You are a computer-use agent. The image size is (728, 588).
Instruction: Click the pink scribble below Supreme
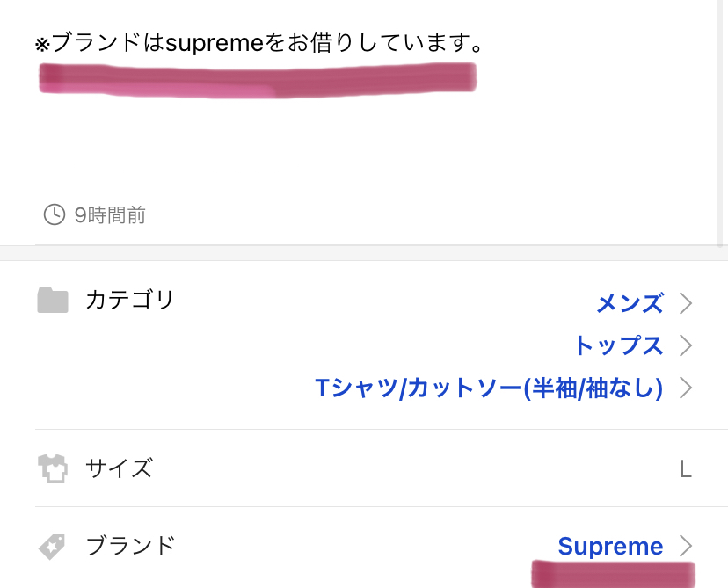click(x=613, y=573)
